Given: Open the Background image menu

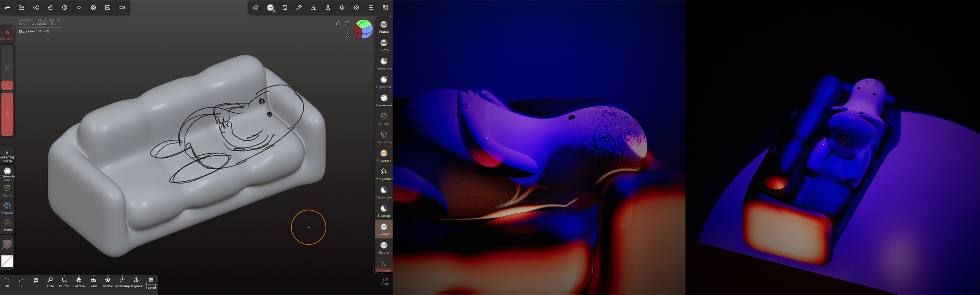Looking at the screenshot, I should pyautogui.click(x=108, y=7).
